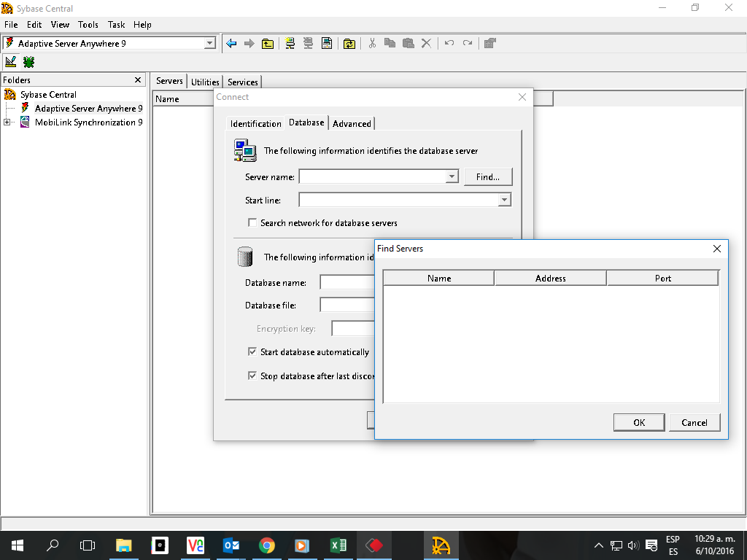Screen dimensions: 747x560
Task: Open the Advanced tab in Connect dialog
Action: click(352, 124)
